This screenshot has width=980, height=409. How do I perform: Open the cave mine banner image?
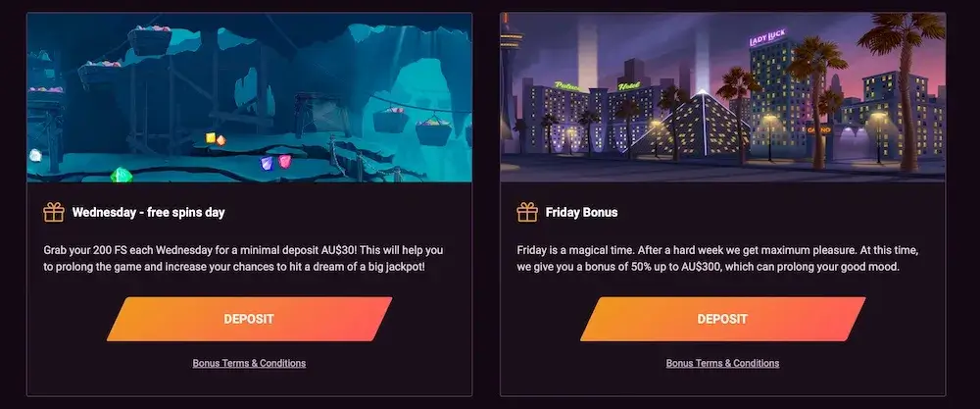pyautogui.click(x=249, y=97)
